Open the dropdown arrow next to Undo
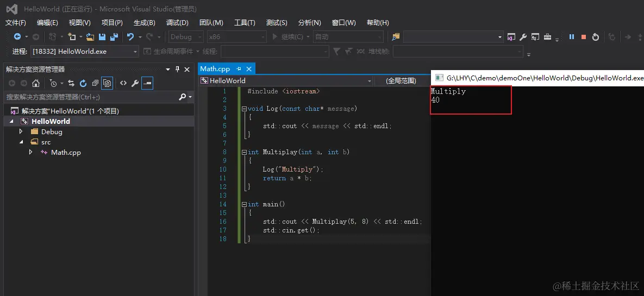Image resolution: width=644 pixels, height=296 pixels. click(140, 37)
